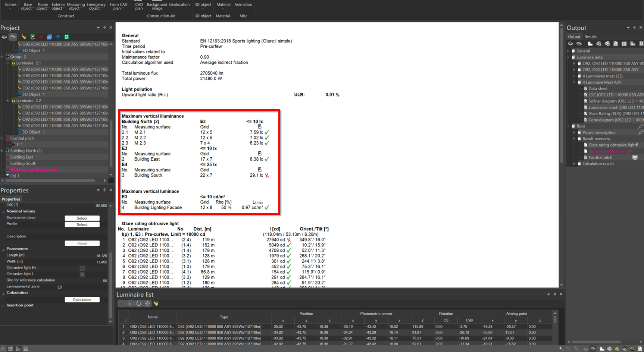Collapse the Luminaire 2.1 tree node
Screen dimensions: 644x352
coord(8,63)
